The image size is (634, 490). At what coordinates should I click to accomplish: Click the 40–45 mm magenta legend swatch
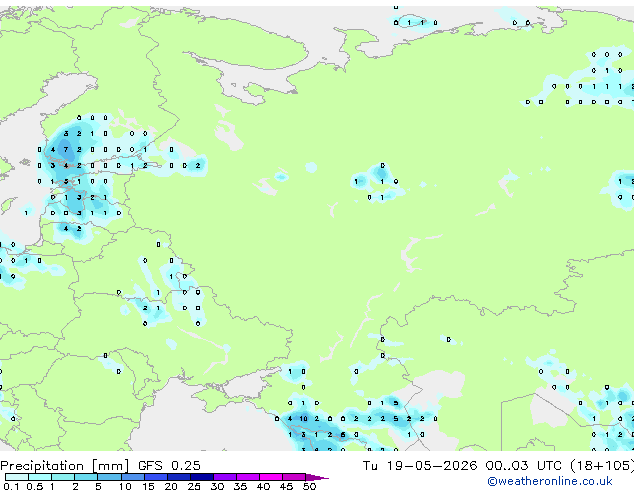(271, 477)
